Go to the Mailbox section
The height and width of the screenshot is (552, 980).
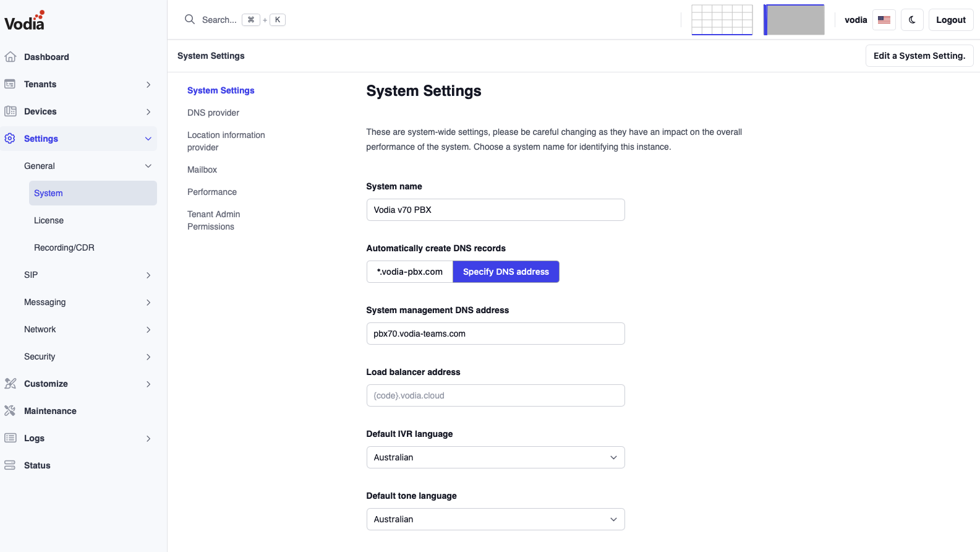[202, 170]
